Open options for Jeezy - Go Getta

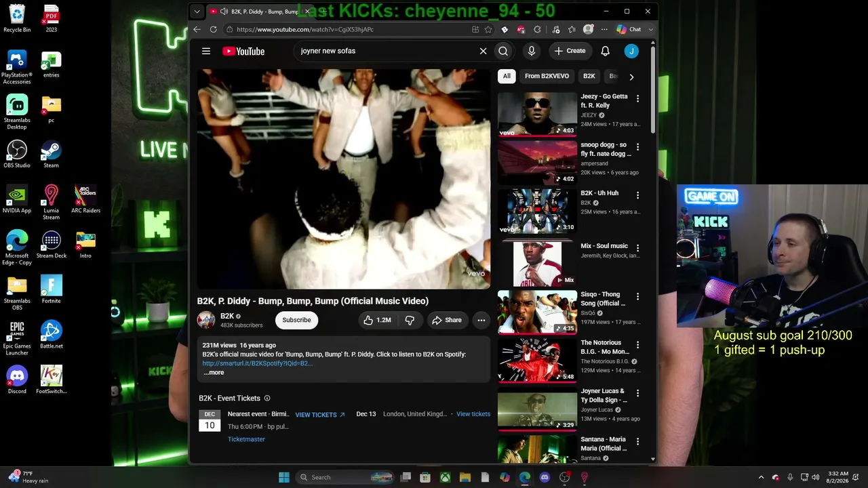click(x=637, y=99)
